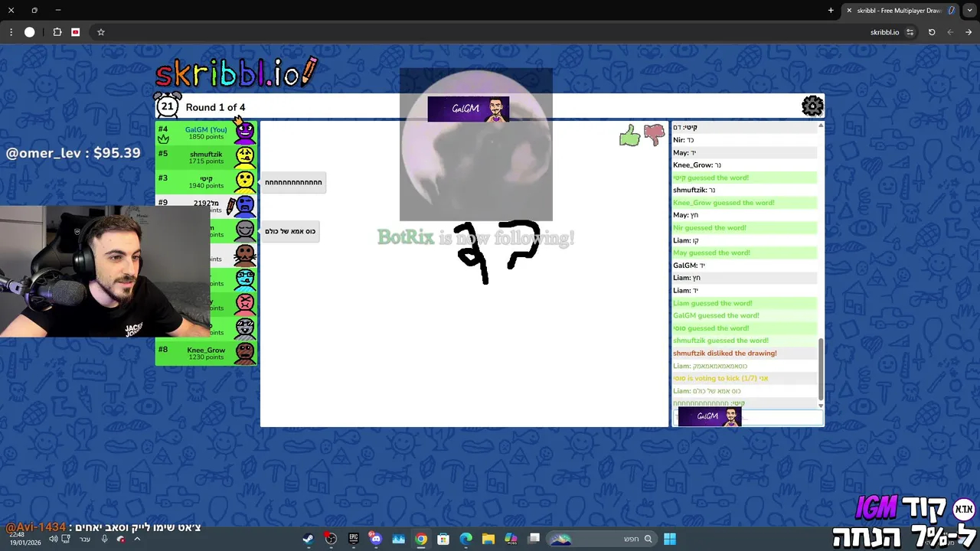Image resolution: width=980 pixels, height=551 pixels.
Task: Select GalGM (You) player row
Action: click(x=206, y=132)
